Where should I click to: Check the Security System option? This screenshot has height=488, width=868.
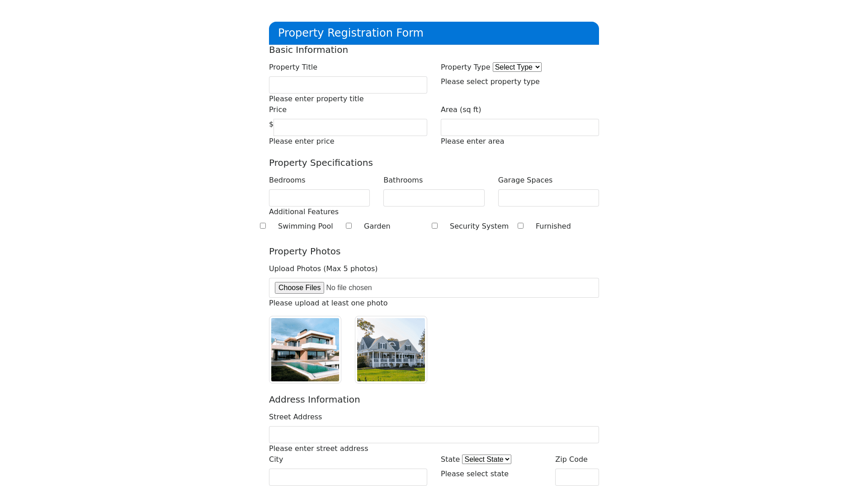point(434,225)
